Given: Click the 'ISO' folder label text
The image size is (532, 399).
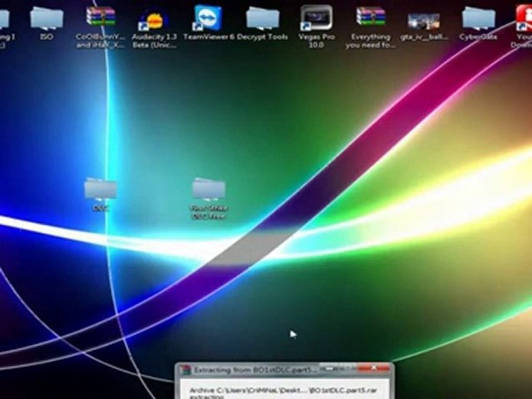Looking at the screenshot, I should point(47,37).
